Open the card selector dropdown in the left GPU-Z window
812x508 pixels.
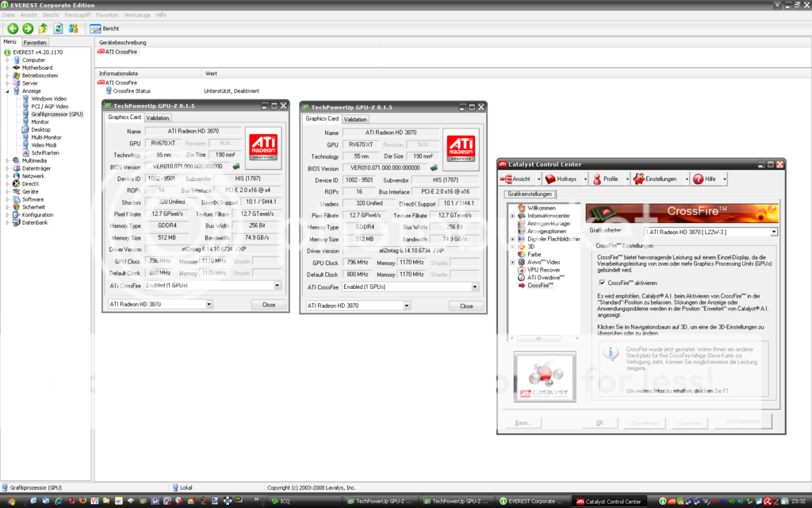coord(209,304)
